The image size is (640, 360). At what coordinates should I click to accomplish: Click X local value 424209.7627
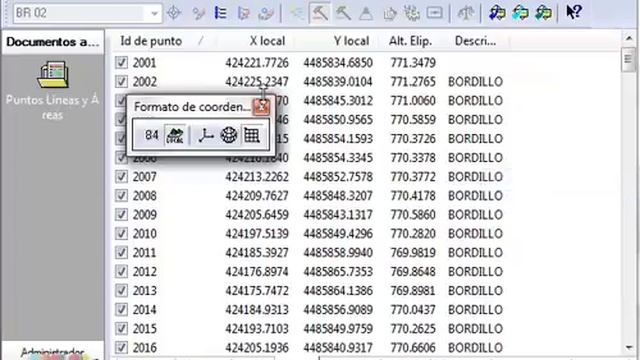[x=257, y=196]
